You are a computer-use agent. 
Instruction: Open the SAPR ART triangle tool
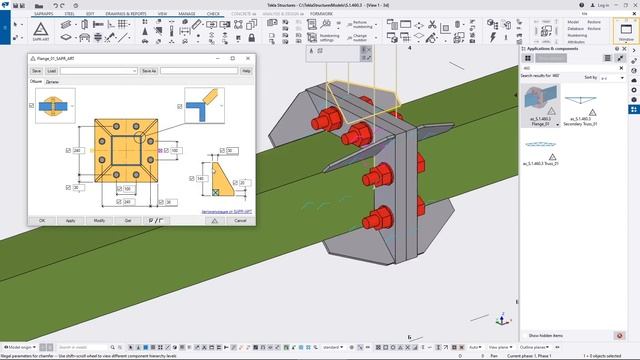tap(40, 31)
